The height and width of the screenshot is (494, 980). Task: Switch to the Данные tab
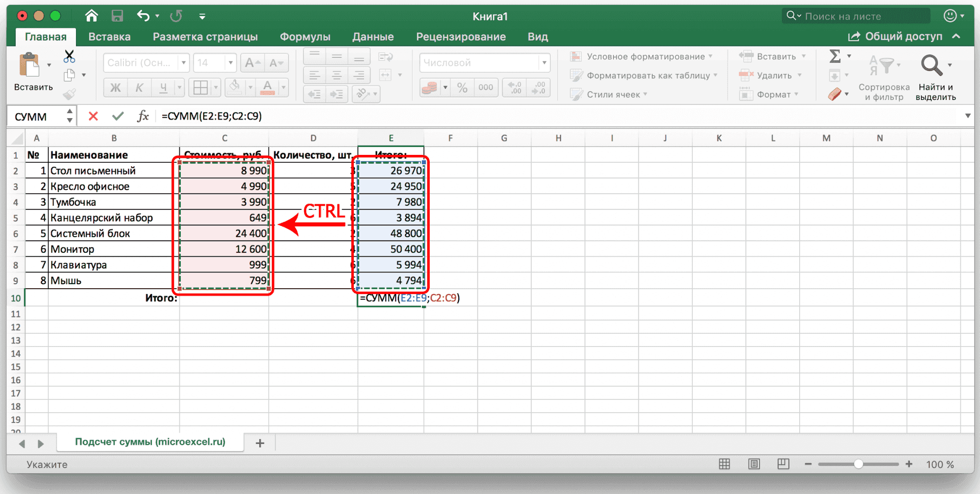click(373, 37)
